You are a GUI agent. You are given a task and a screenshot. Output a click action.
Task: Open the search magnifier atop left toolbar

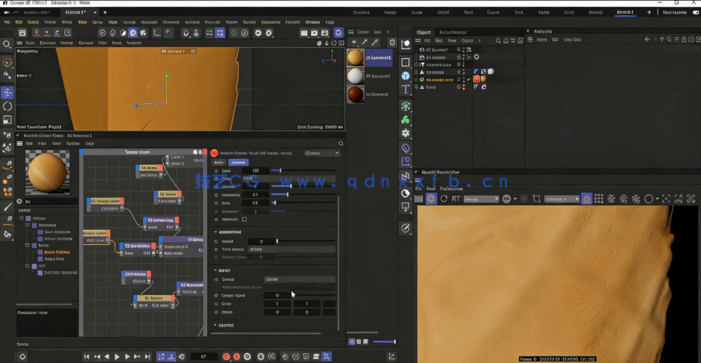[7, 44]
